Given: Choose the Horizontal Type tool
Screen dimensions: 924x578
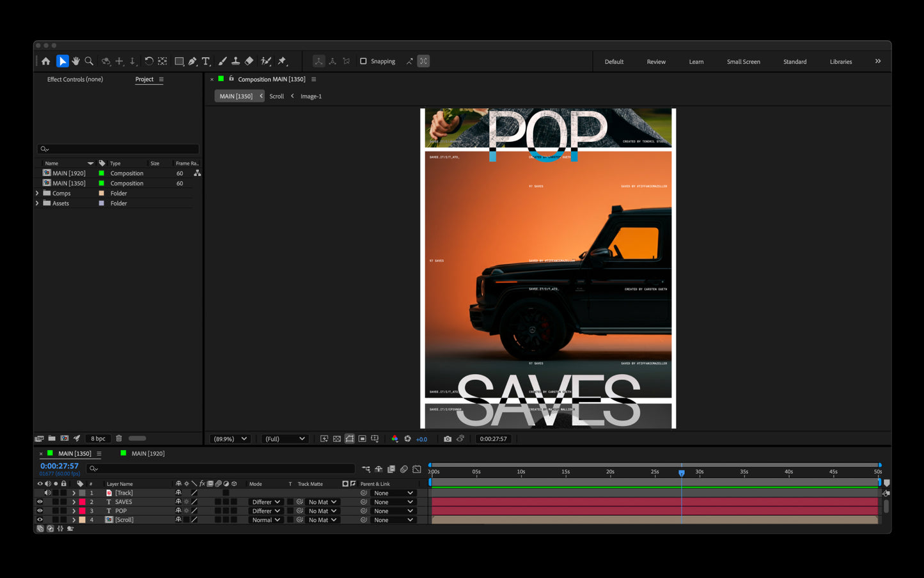Looking at the screenshot, I should click(x=206, y=61).
